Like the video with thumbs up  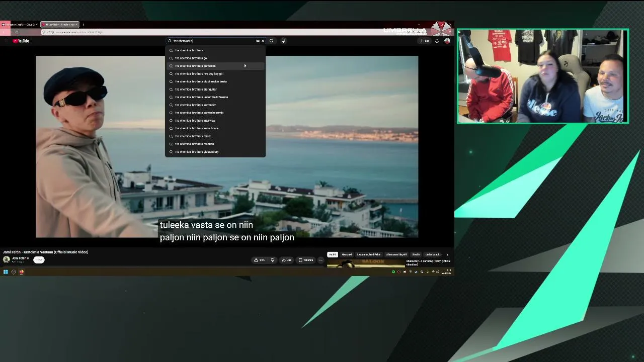tap(260, 260)
